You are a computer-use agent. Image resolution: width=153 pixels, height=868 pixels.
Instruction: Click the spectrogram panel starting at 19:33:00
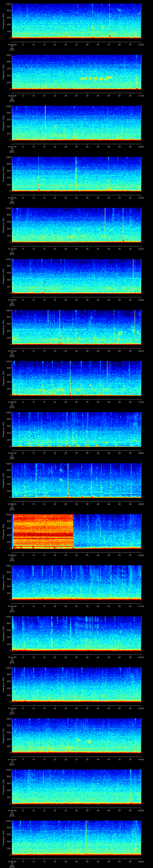coord(77,225)
